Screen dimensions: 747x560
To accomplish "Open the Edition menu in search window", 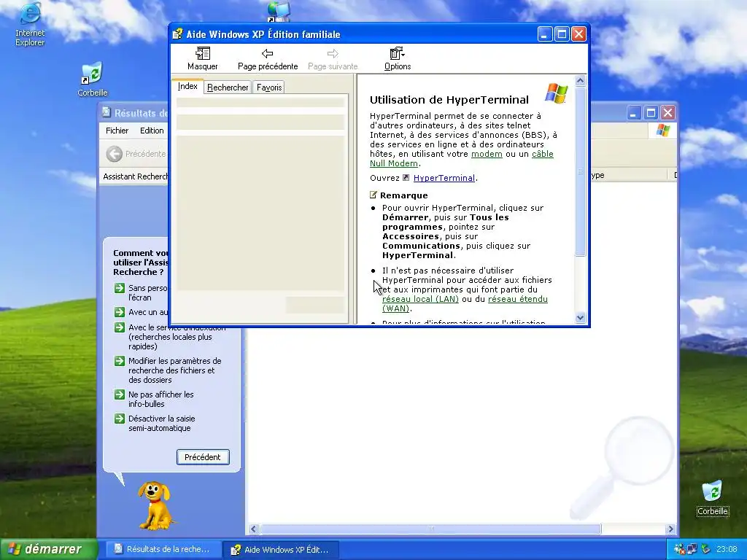I will (152, 131).
